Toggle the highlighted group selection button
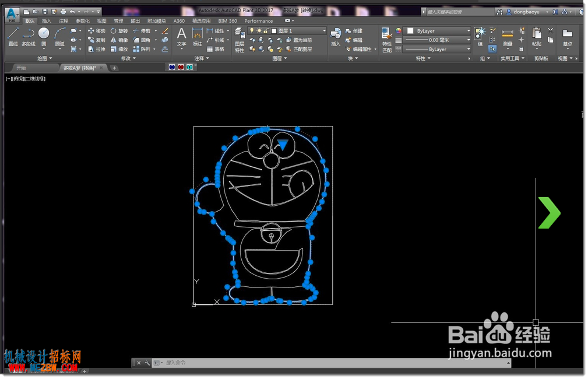 tap(492, 49)
